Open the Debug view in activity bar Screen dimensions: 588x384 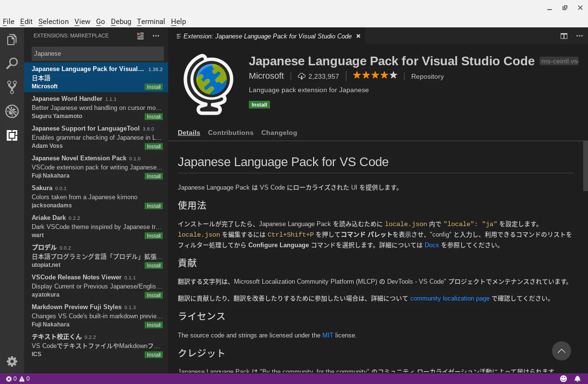tap(12, 111)
